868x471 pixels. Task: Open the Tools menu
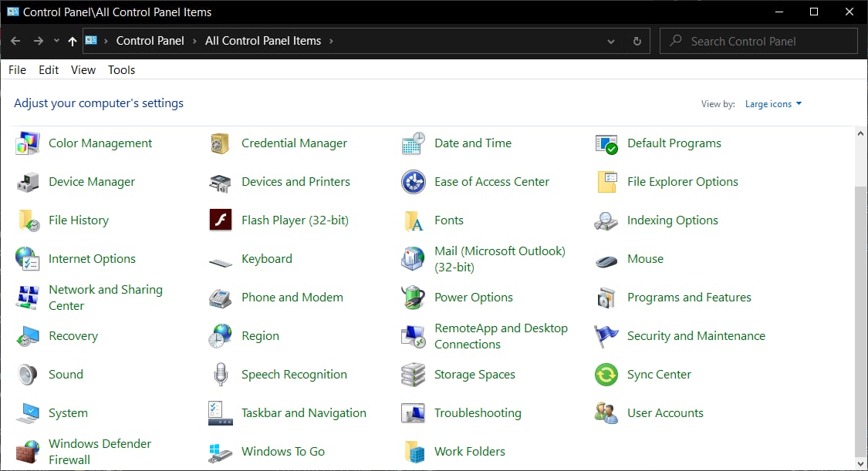click(x=121, y=70)
